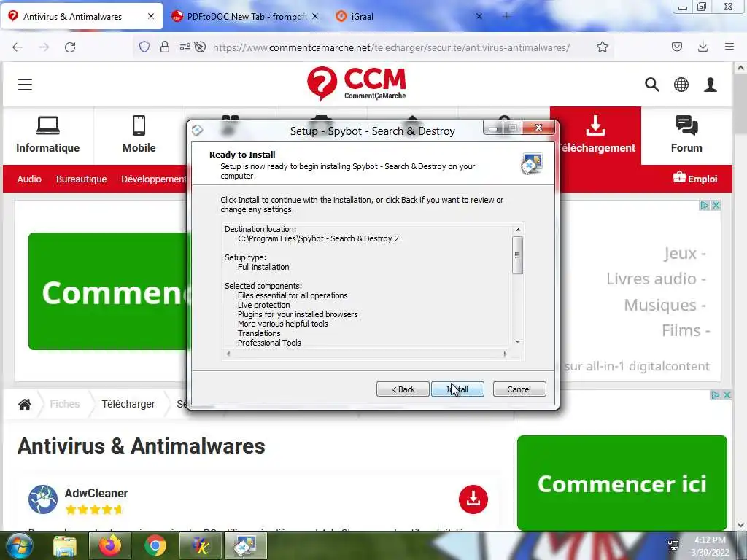The image size is (747, 560).
Task: Open the Windows Start menu
Action: coord(18,545)
